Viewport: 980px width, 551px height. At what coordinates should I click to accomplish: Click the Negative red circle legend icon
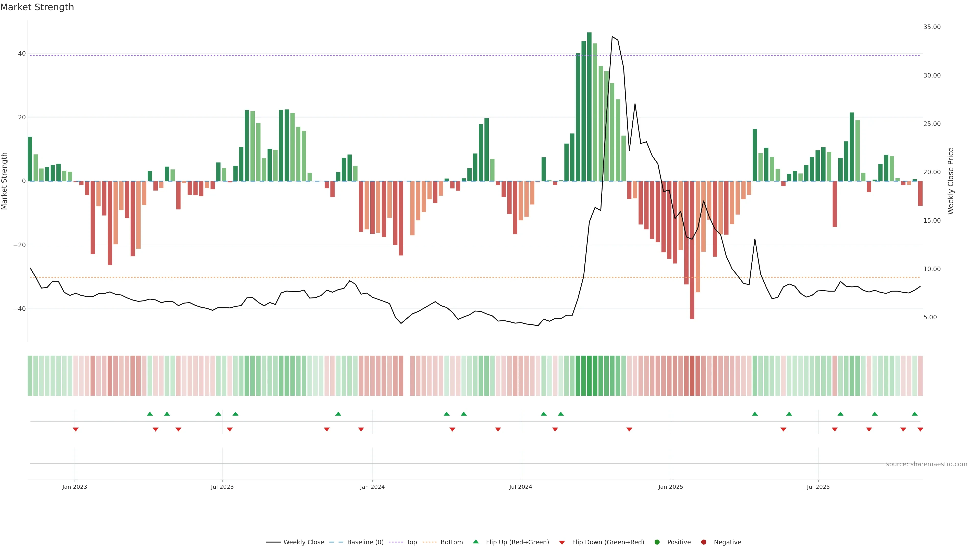(x=703, y=542)
